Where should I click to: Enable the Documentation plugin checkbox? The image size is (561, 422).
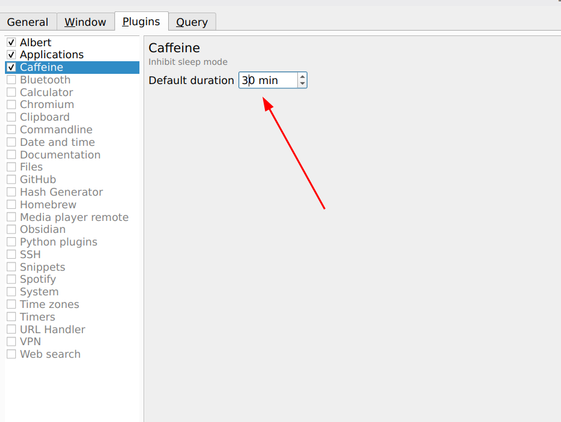tap(11, 155)
